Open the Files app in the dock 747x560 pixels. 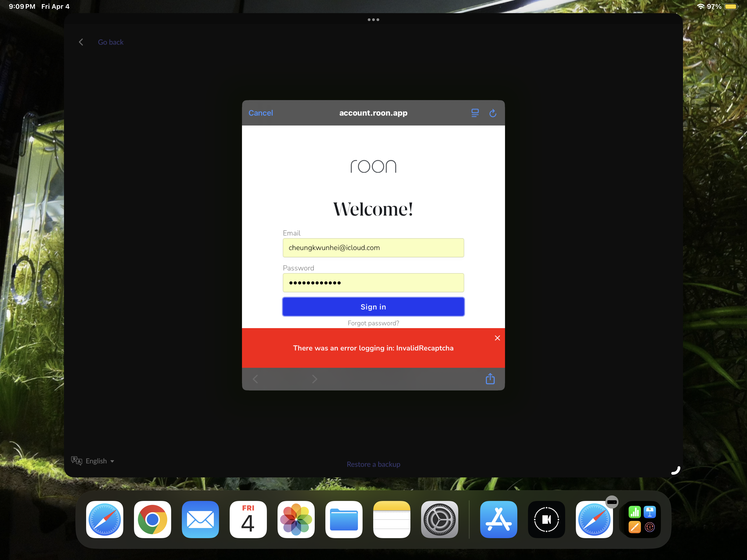click(x=344, y=520)
